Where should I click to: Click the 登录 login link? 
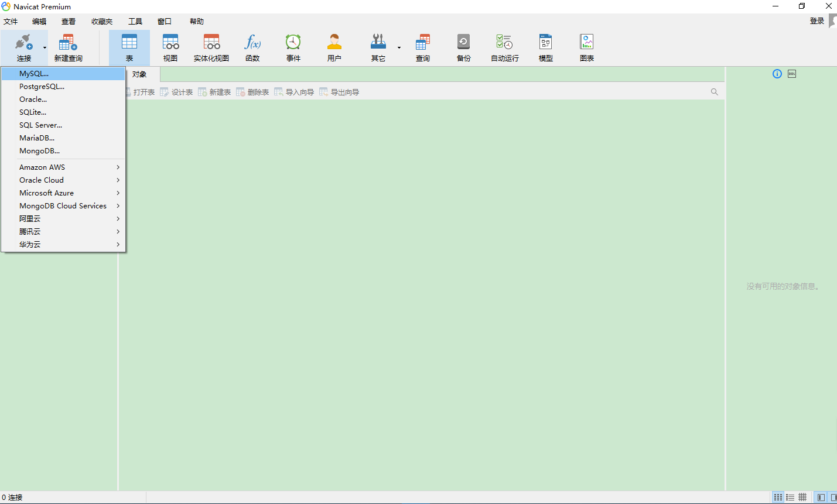pyautogui.click(x=817, y=21)
